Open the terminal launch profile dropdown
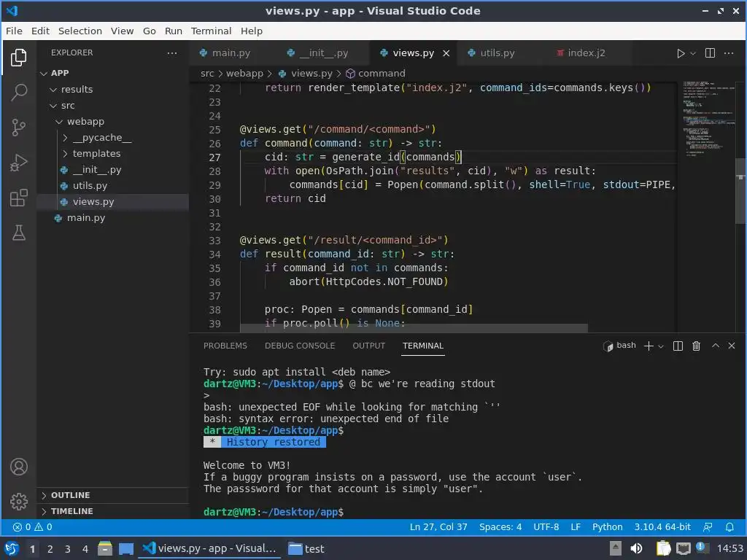 coord(661,346)
